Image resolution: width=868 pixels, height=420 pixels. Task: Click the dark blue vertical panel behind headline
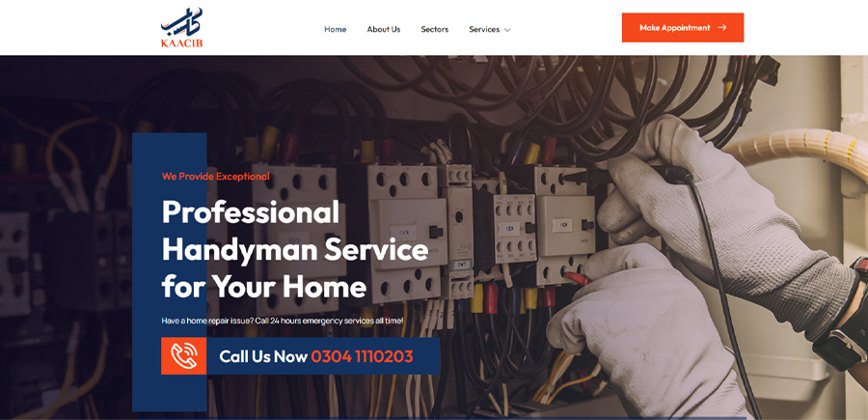pos(170,271)
